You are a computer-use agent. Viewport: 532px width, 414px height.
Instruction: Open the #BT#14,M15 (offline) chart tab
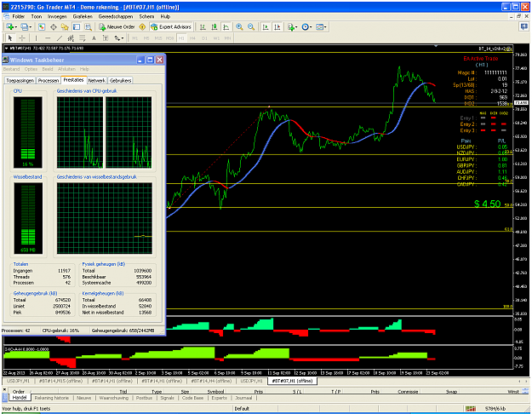[60, 381]
